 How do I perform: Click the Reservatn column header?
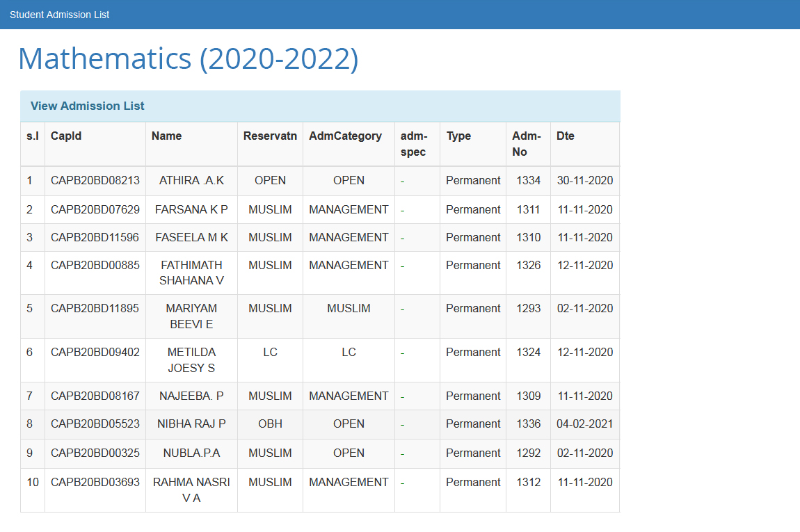tap(270, 136)
